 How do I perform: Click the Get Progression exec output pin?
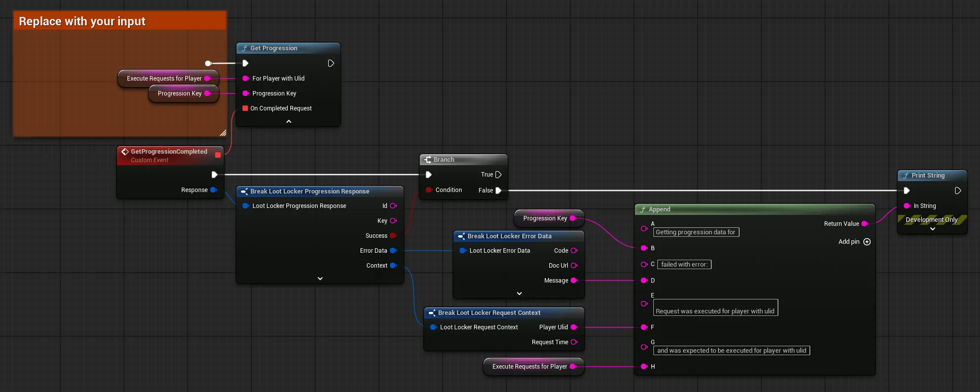(x=331, y=63)
